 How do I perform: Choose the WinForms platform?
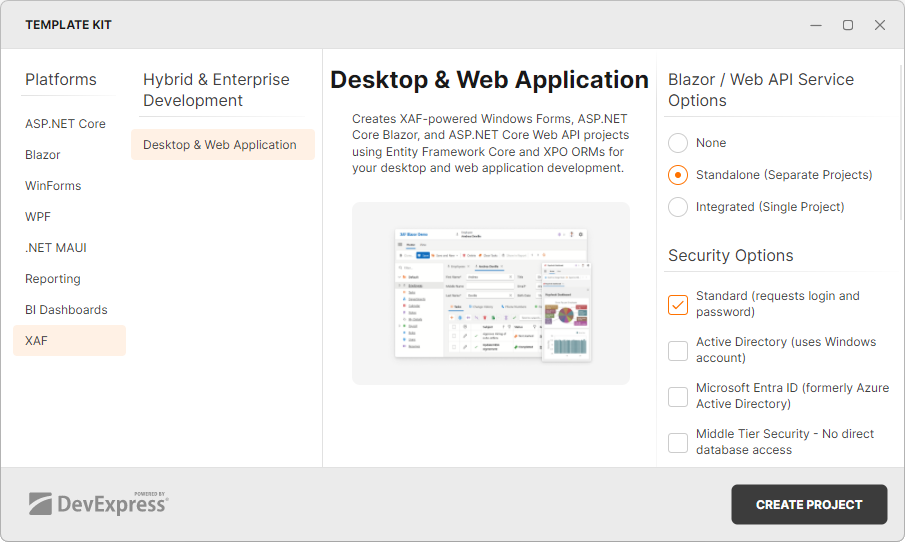[x=53, y=186]
